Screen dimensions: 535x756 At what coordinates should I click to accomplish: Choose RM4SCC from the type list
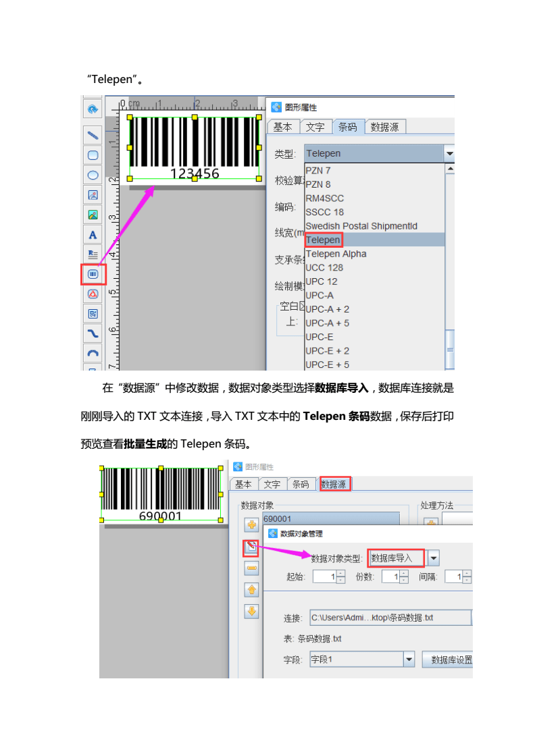tap(374, 198)
